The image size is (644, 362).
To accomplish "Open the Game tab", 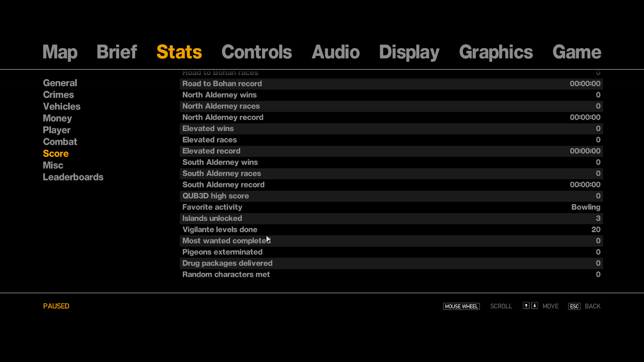I will (577, 52).
